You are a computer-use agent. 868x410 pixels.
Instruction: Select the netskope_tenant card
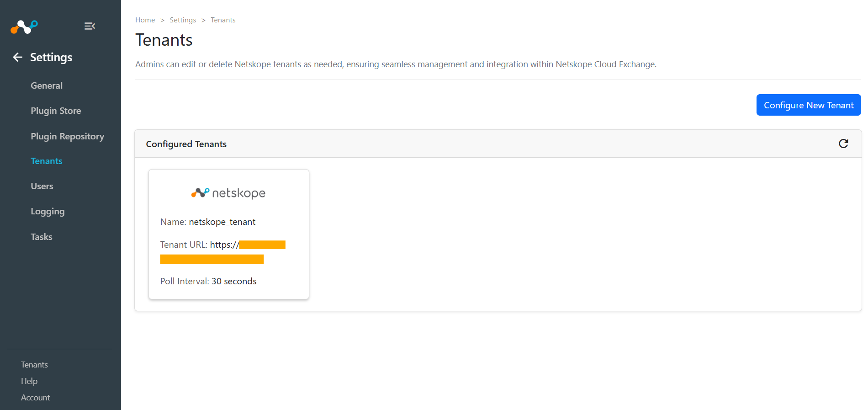pyautogui.click(x=229, y=234)
